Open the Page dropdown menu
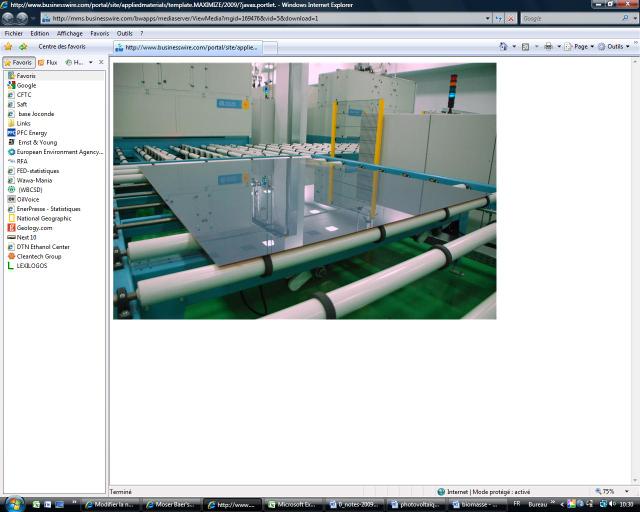The height and width of the screenshot is (512, 640). (x=580, y=46)
